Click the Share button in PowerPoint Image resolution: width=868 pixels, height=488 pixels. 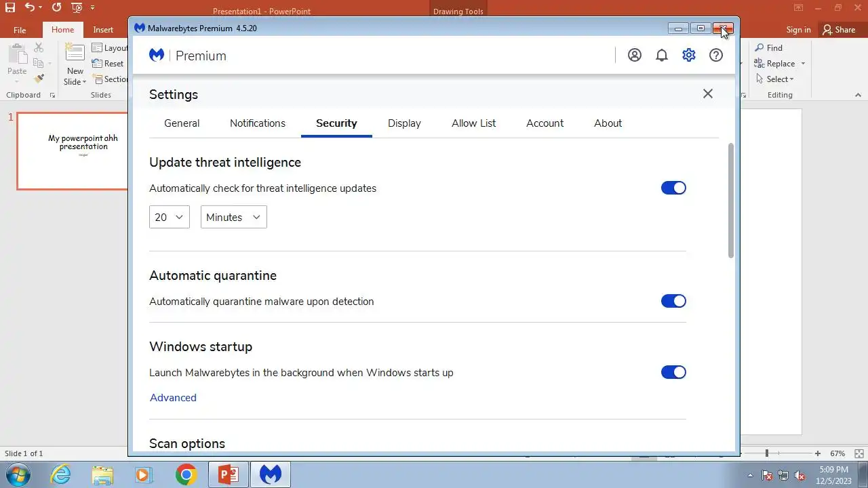[838, 29]
